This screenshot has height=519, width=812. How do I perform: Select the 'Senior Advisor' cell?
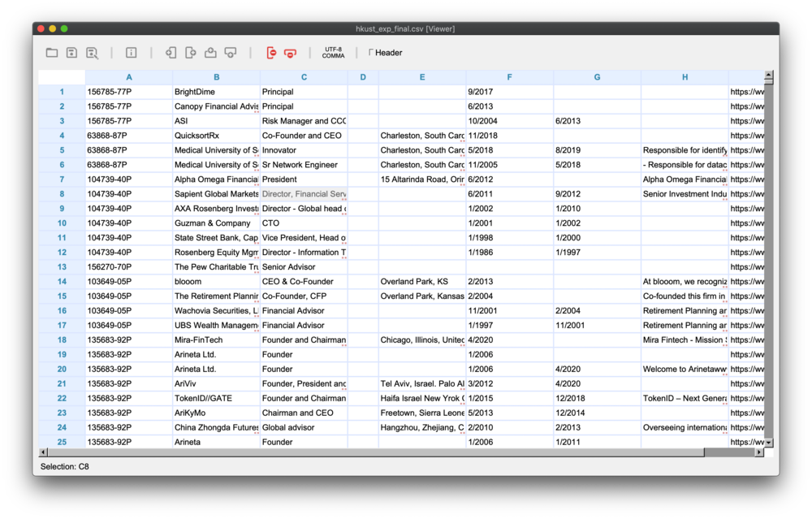(304, 266)
